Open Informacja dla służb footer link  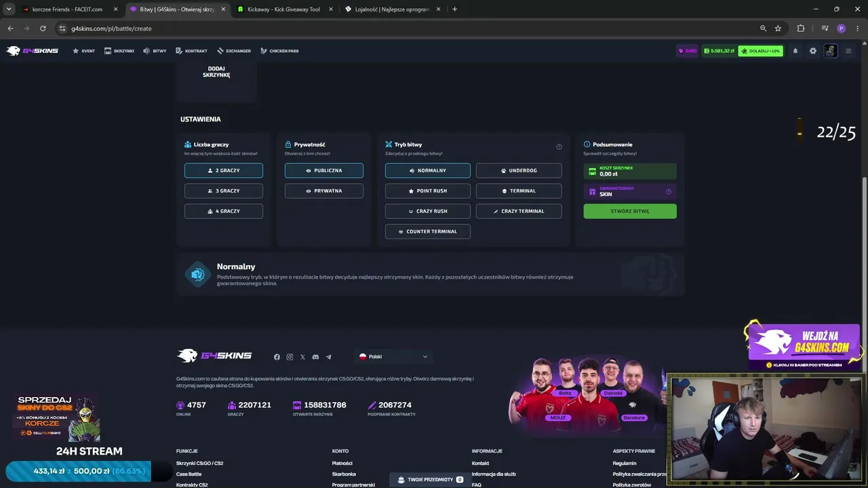494,474
